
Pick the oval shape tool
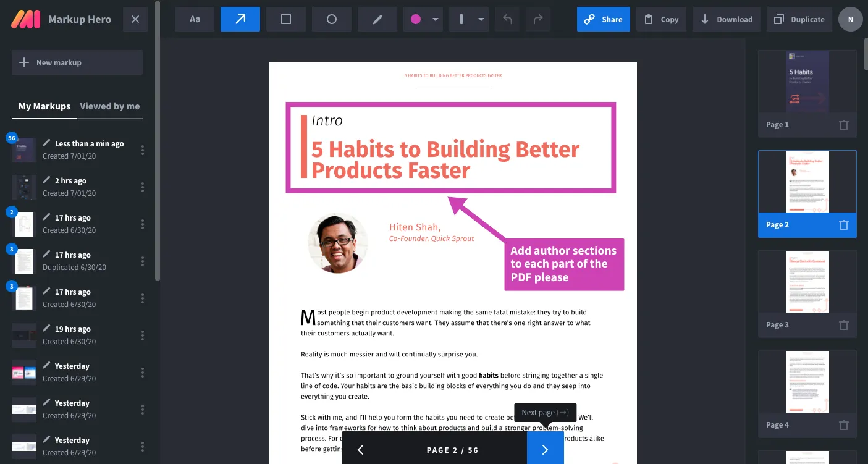[332, 19]
